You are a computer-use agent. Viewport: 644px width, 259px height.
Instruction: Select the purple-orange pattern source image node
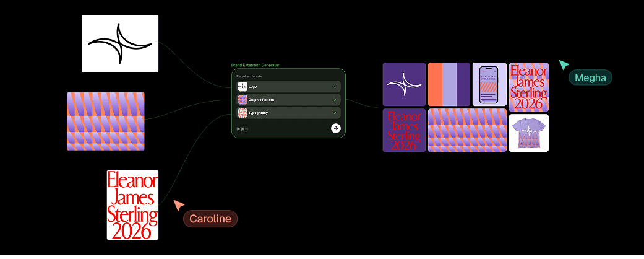pos(106,121)
